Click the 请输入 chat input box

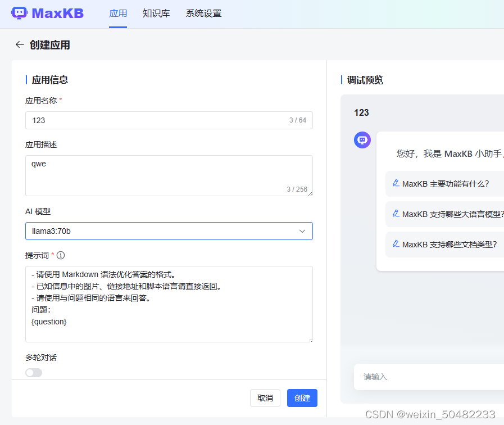pos(429,377)
